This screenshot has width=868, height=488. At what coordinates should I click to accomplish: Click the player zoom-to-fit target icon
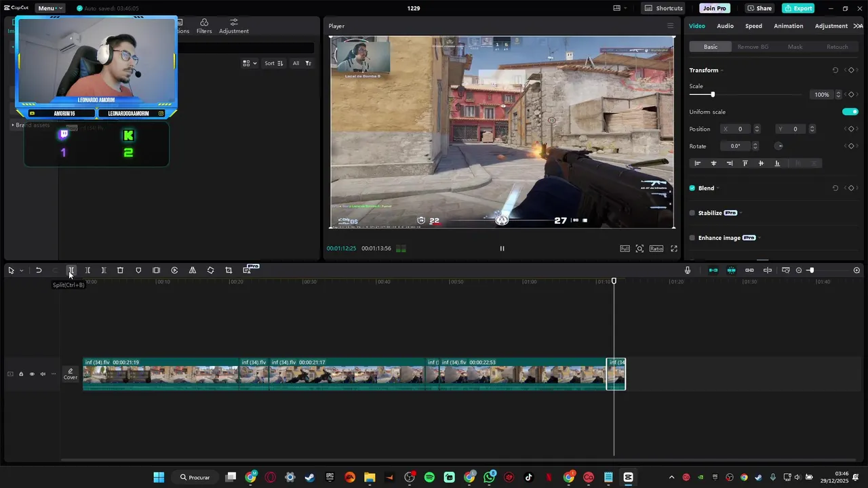639,249
